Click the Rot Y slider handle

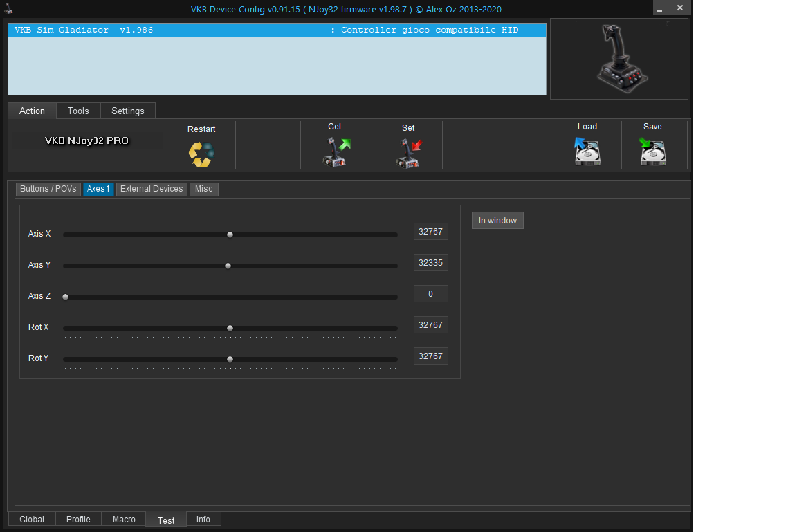tap(230, 359)
